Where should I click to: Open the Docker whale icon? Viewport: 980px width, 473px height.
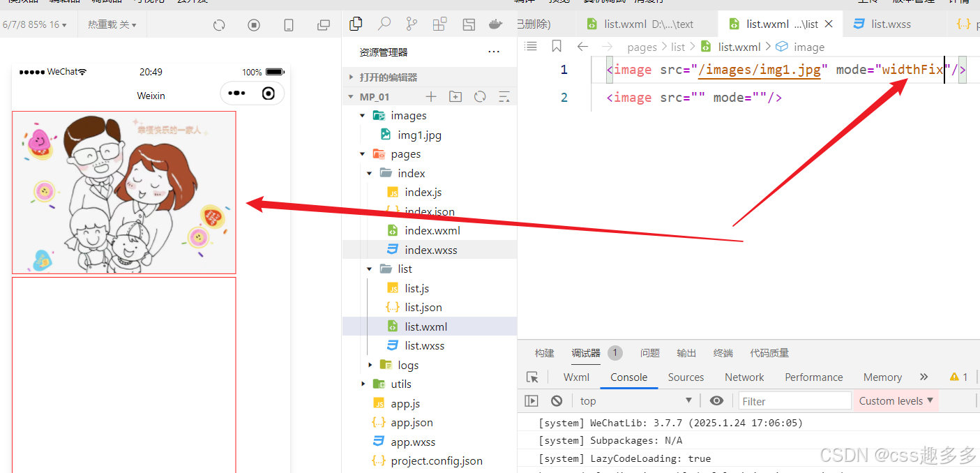(x=496, y=24)
